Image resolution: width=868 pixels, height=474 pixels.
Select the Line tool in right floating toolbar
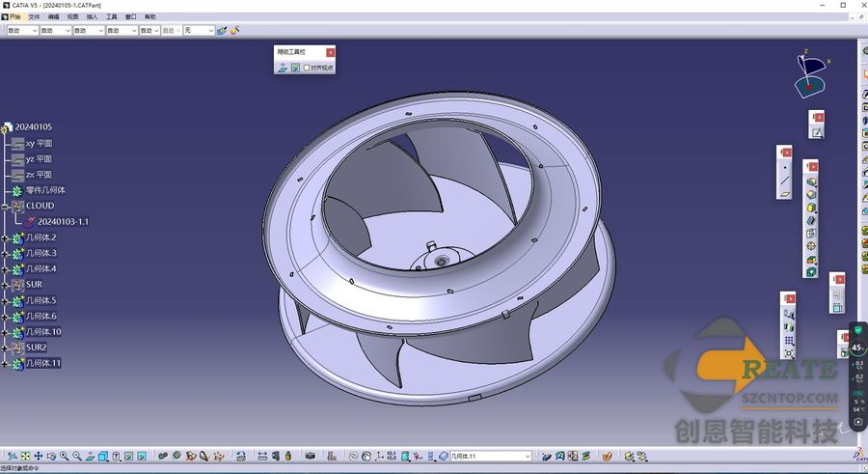[784, 181]
